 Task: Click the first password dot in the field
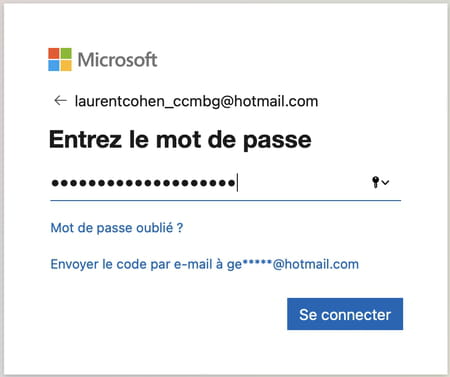[55, 183]
